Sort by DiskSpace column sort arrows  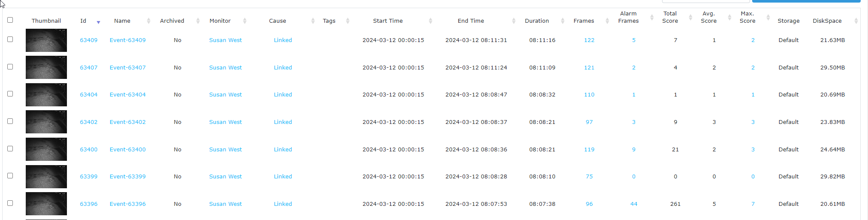pyautogui.click(x=856, y=21)
